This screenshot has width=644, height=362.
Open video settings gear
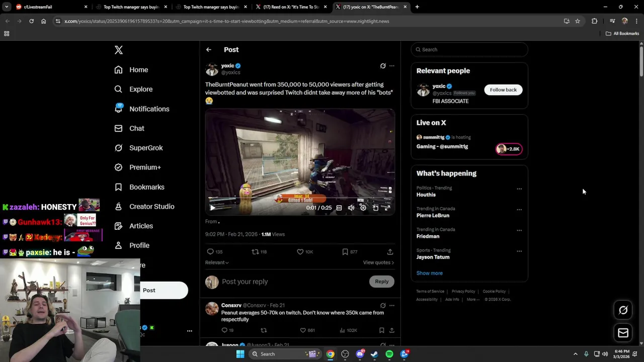(363, 208)
